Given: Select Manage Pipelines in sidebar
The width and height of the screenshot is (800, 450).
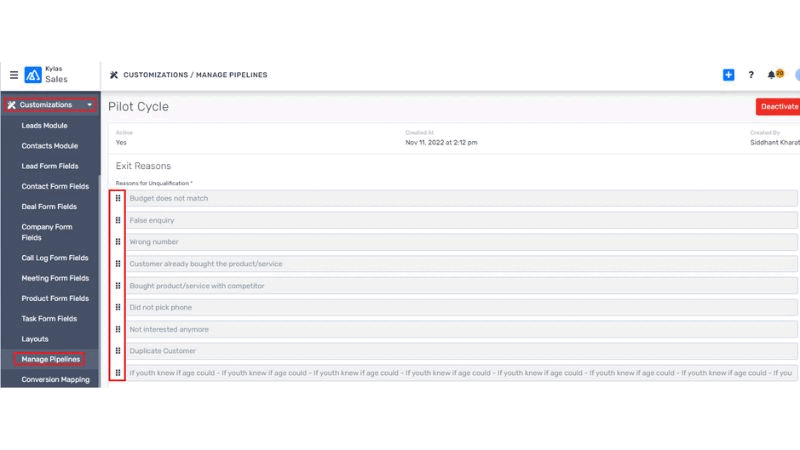Looking at the screenshot, I should tap(50, 359).
